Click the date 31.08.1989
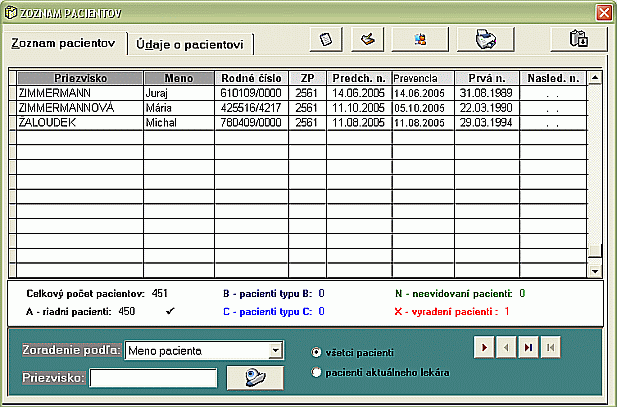This screenshot has height=407, width=617. click(x=486, y=93)
